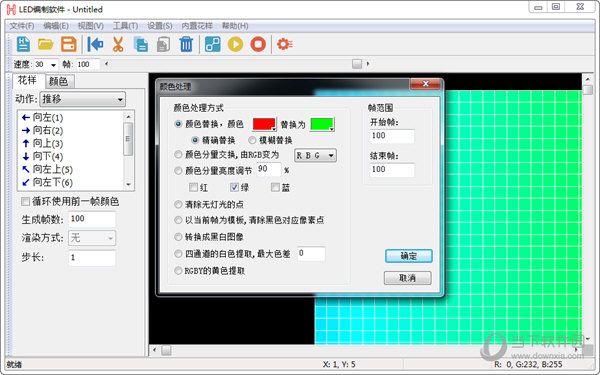Select RGBY的黄色提取 radio option
Viewport: 600px width, 375px height.
coord(178,271)
